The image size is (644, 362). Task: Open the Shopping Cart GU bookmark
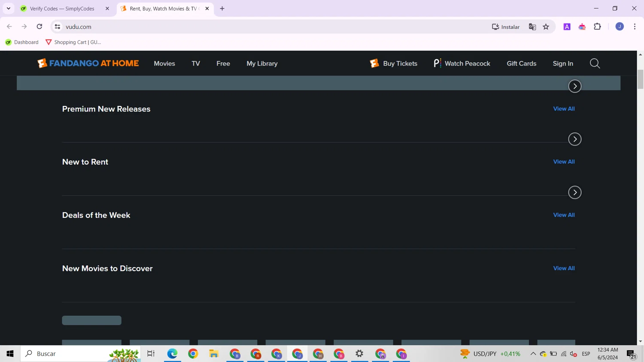pos(73,42)
